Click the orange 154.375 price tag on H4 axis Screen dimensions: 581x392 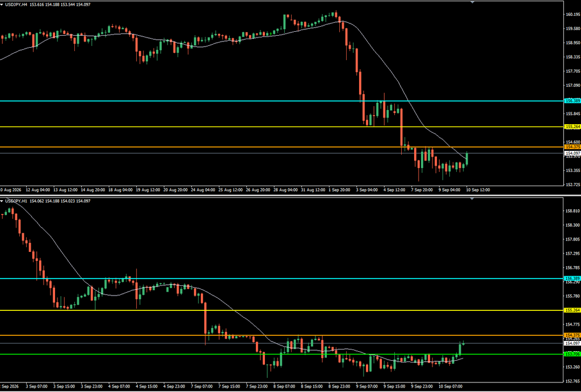coord(572,147)
